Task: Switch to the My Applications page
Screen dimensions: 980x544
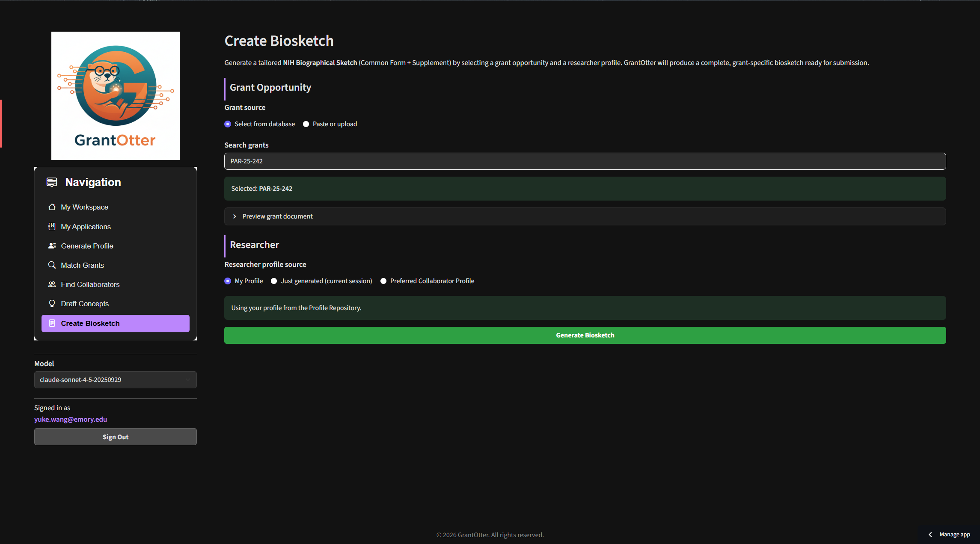Action: [x=86, y=226]
